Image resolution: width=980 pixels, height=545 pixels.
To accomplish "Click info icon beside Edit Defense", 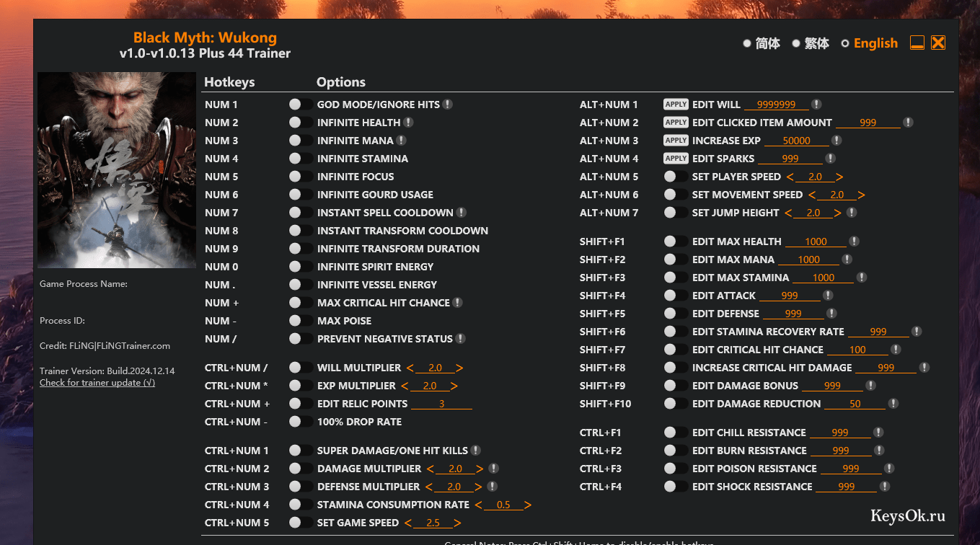I will (x=831, y=314).
